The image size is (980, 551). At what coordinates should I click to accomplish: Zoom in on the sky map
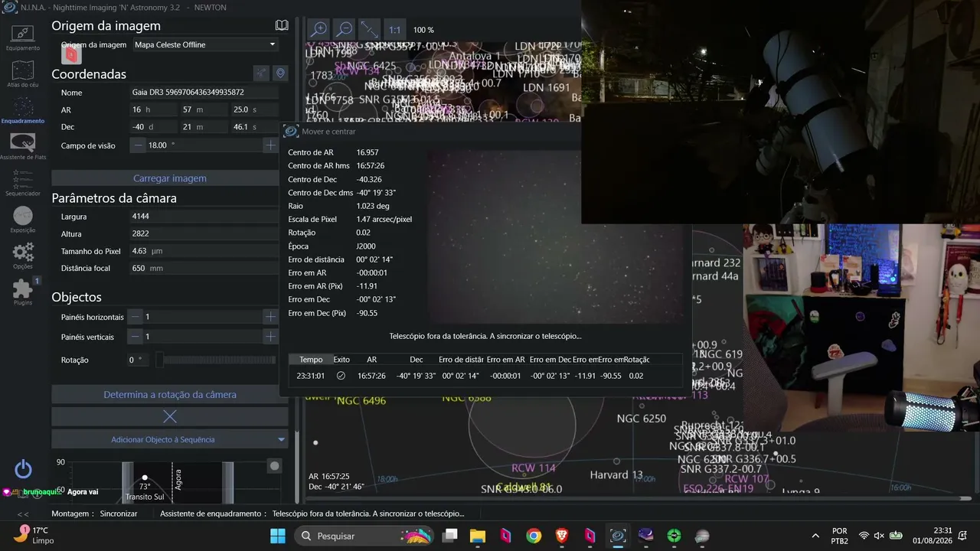[x=318, y=29]
